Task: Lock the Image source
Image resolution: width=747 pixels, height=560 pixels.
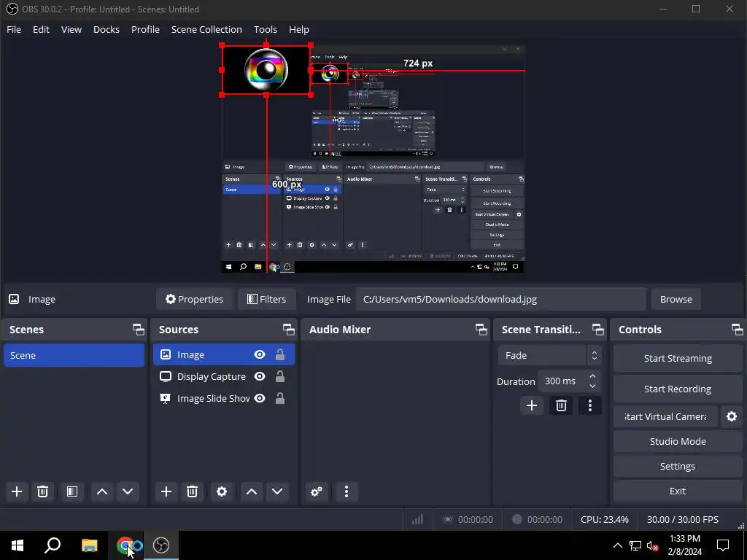Action: pyautogui.click(x=280, y=354)
